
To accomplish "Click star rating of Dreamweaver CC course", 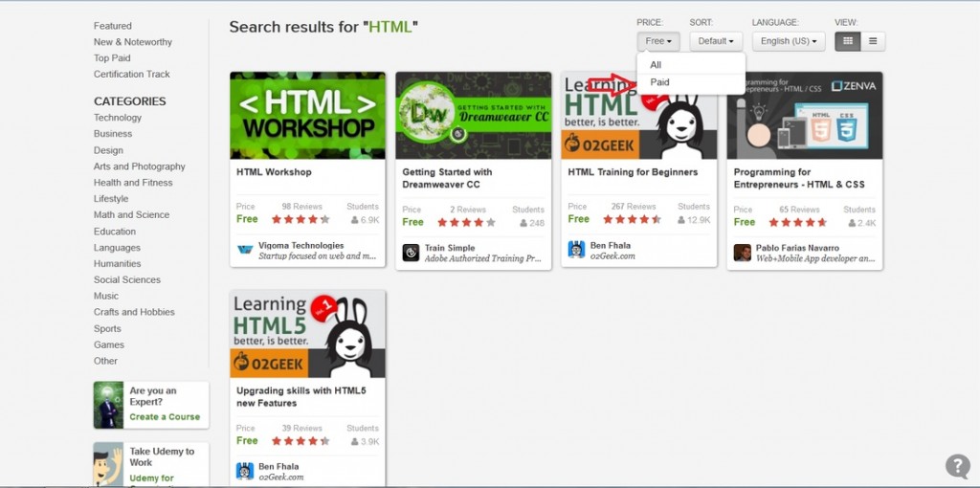I will tap(466, 222).
